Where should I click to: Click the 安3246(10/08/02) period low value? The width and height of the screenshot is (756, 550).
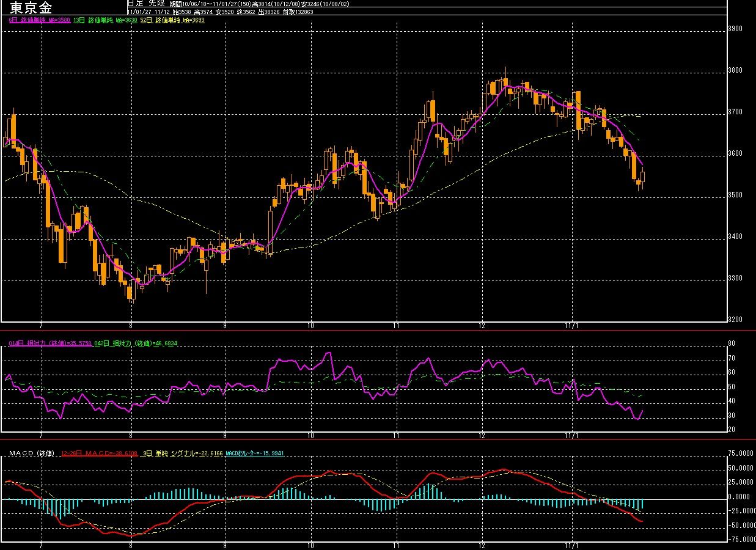pyautogui.click(x=325, y=4)
